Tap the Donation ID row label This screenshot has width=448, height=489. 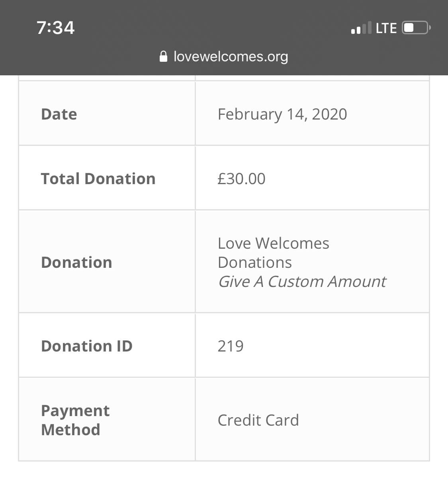87,346
